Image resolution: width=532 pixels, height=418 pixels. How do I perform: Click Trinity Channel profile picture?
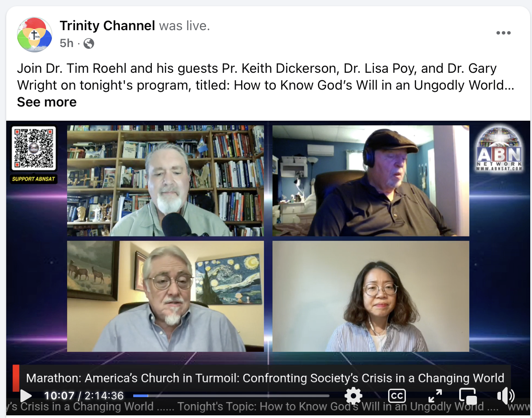(x=35, y=35)
